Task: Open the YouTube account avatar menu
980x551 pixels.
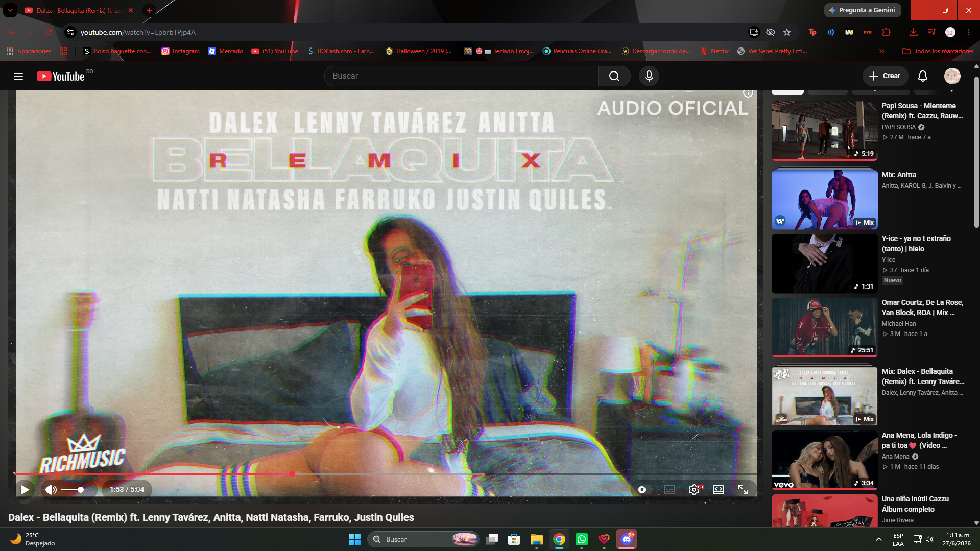Action: [952, 76]
